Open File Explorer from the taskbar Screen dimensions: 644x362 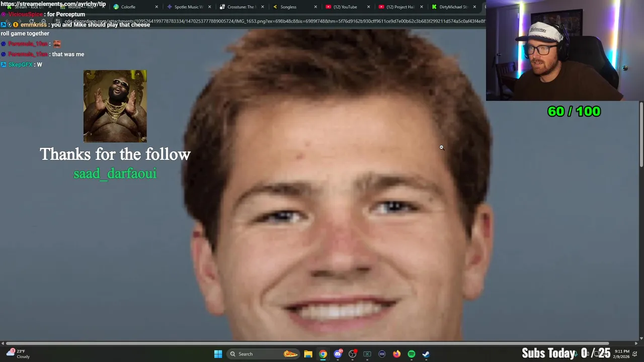point(308,354)
